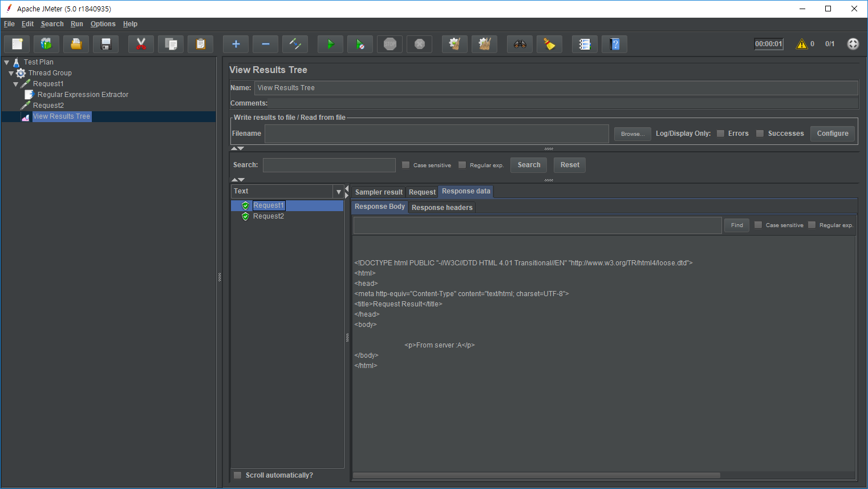The width and height of the screenshot is (868, 489).
Task: Enable Scroll automatically checkbox
Action: tap(238, 475)
